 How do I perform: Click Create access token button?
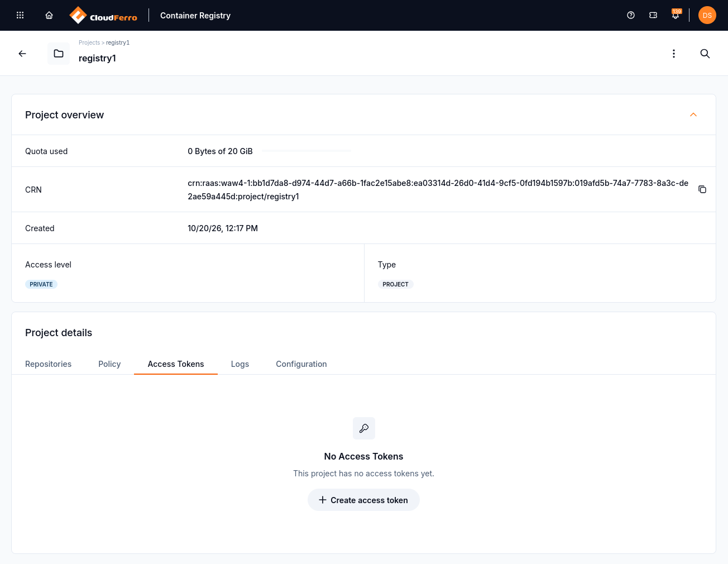363,500
